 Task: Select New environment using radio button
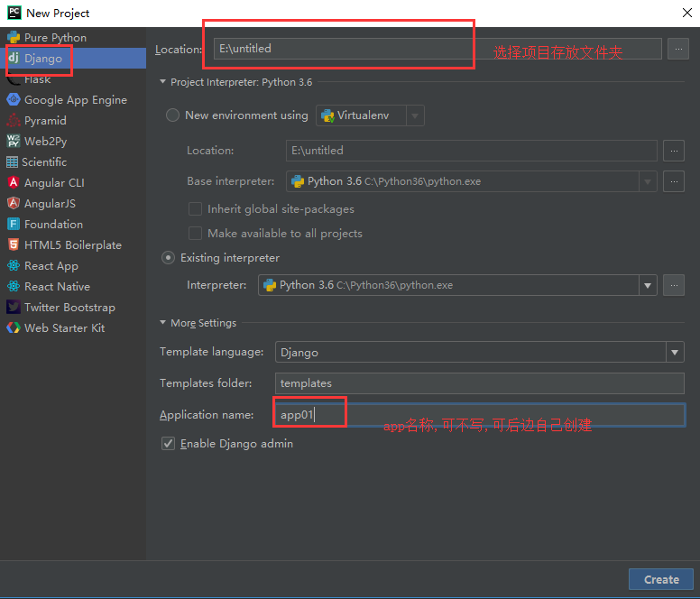click(173, 115)
